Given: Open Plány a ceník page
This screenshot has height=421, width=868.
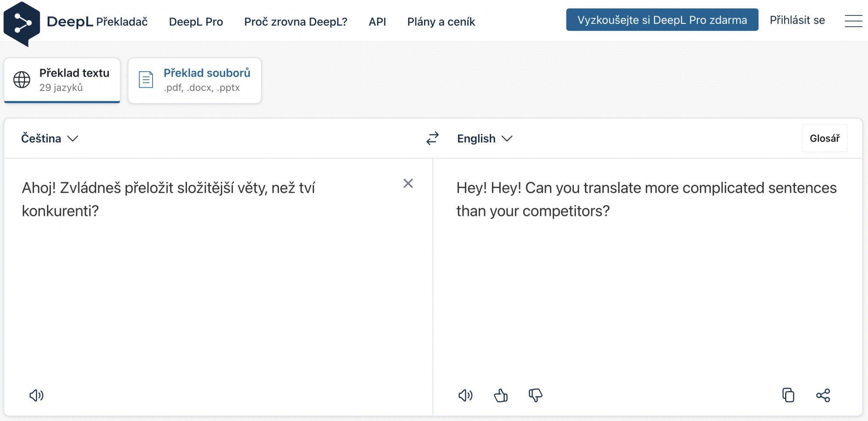Looking at the screenshot, I should 441,22.
